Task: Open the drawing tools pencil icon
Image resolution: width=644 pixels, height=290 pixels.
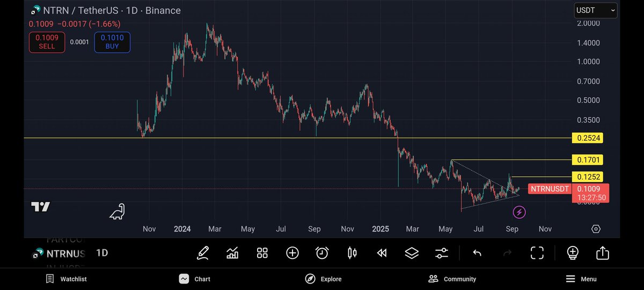Action: pyautogui.click(x=203, y=252)
